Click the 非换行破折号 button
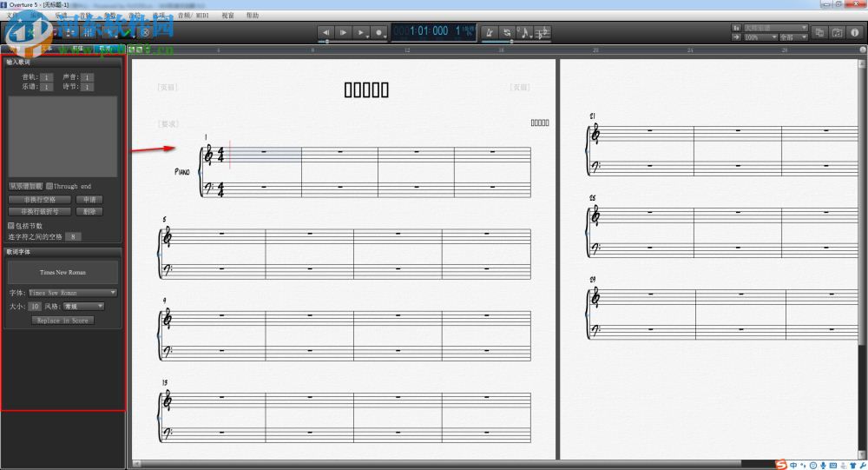Screen dimensions: 868x470 (39, 212)
